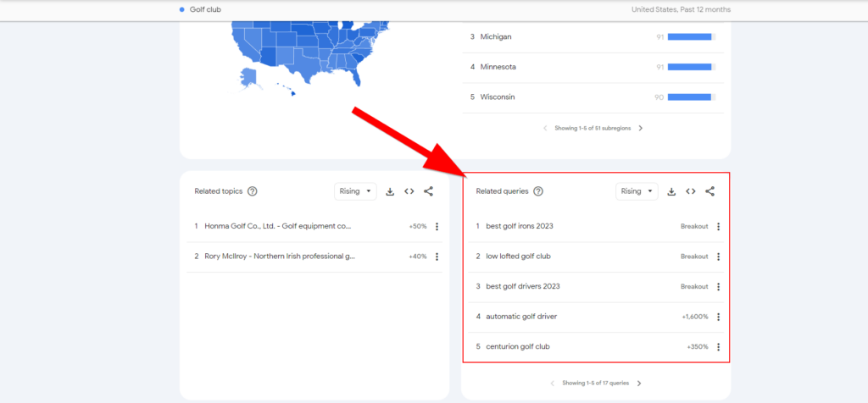868x403 pixels.
Task: Go to next page of subregions
Action: pos(641,129)
